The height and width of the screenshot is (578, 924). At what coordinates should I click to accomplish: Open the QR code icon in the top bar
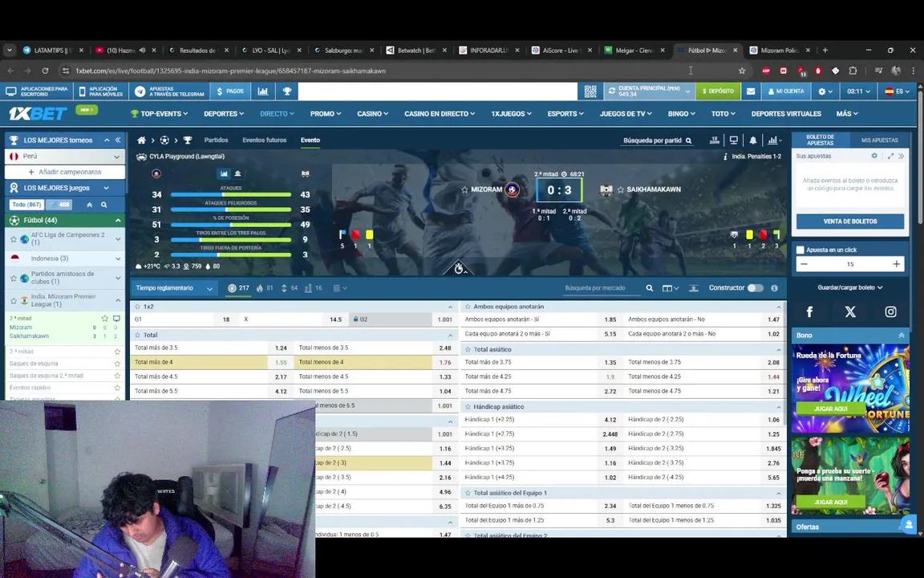(590, 92)
